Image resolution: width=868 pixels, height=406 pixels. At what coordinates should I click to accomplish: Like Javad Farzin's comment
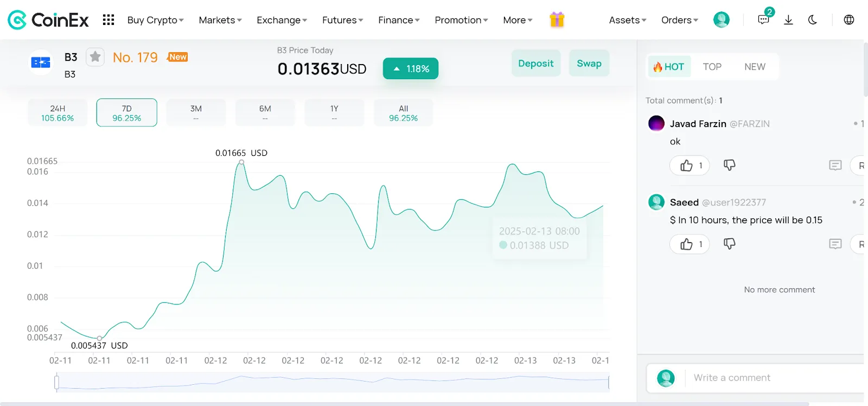tap(690, 166)
